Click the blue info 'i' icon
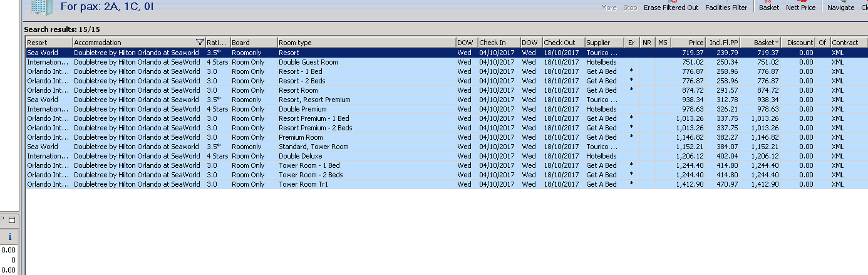This screenshot has width=868, height=275. [10, 237]
